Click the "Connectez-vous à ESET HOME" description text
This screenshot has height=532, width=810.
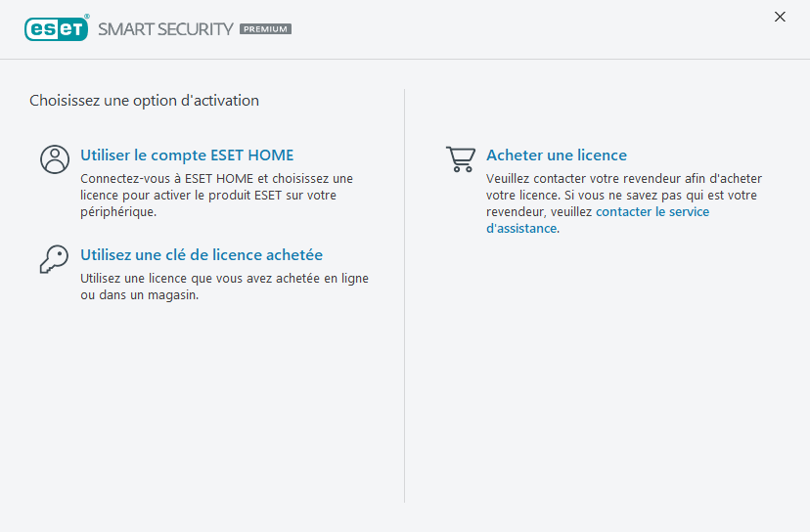coord(216,196)
